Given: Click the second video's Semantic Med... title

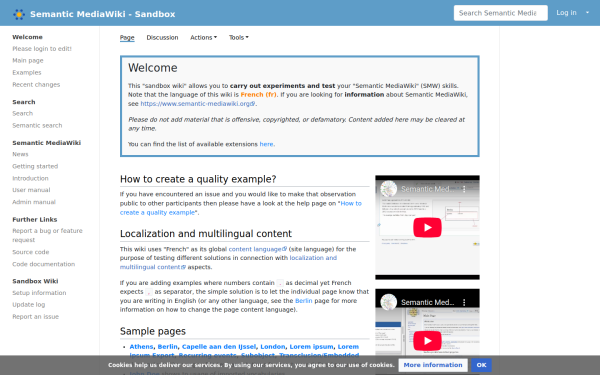Looking at the screenshot, I should click(427, 302).
